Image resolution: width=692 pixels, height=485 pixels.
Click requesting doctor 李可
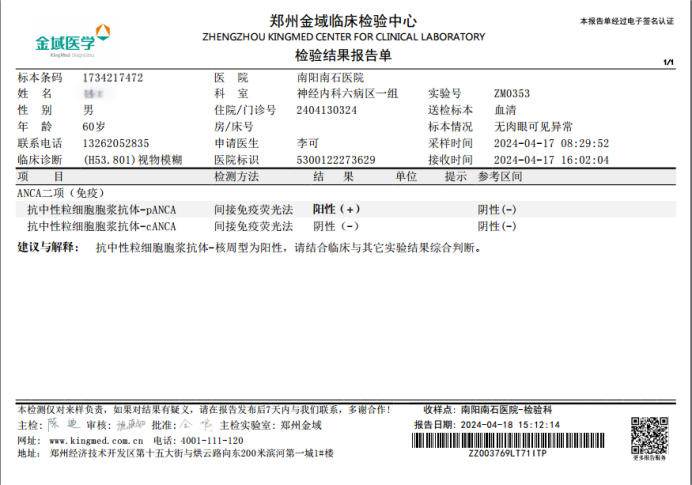click(308, 143)
